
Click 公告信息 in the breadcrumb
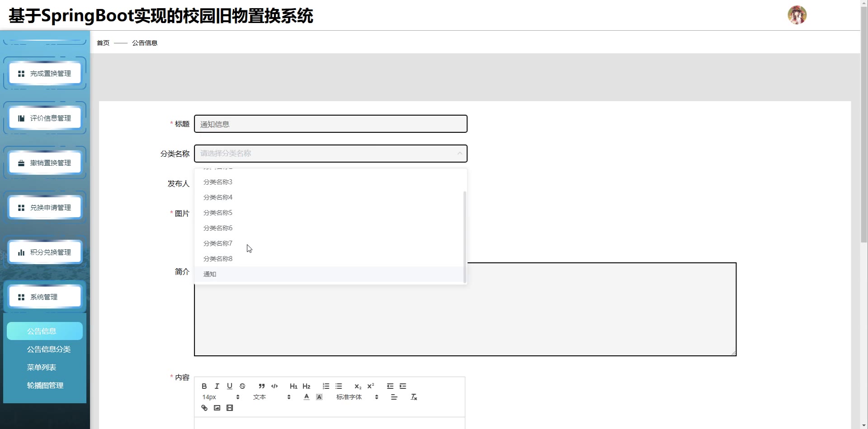pyautogui.click(x=145, y=43)
